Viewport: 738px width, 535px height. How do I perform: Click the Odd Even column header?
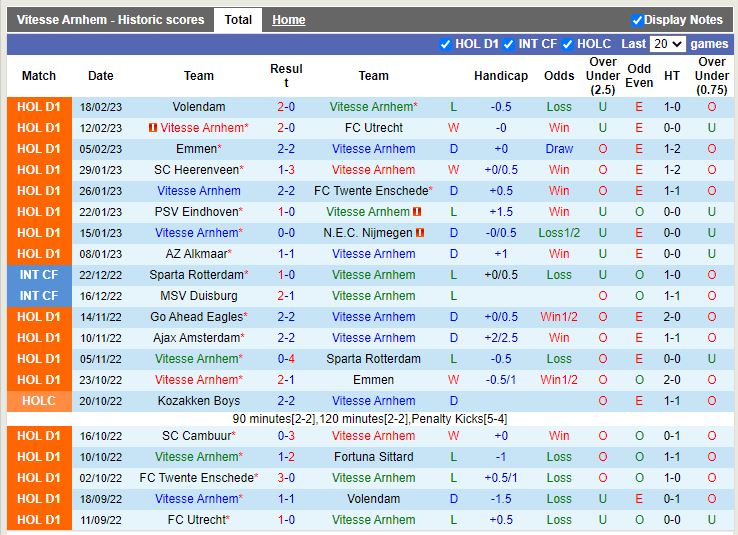(x=639, y=76)
